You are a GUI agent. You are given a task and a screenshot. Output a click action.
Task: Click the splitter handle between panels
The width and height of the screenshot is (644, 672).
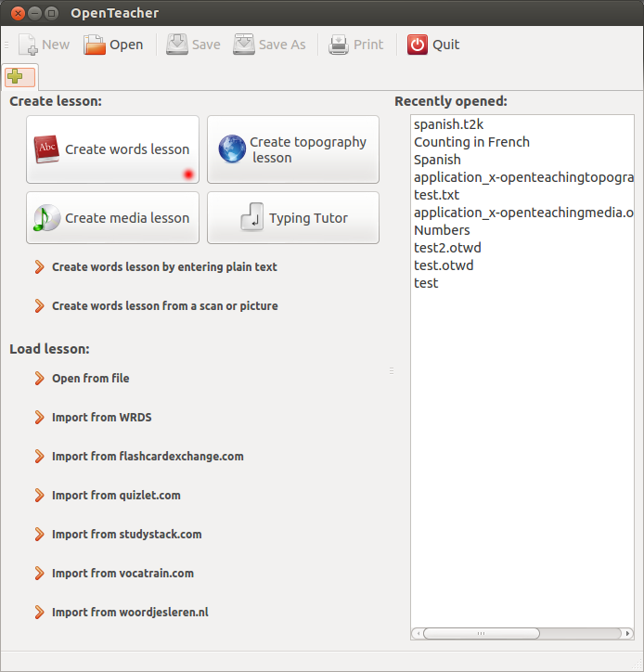392,371
